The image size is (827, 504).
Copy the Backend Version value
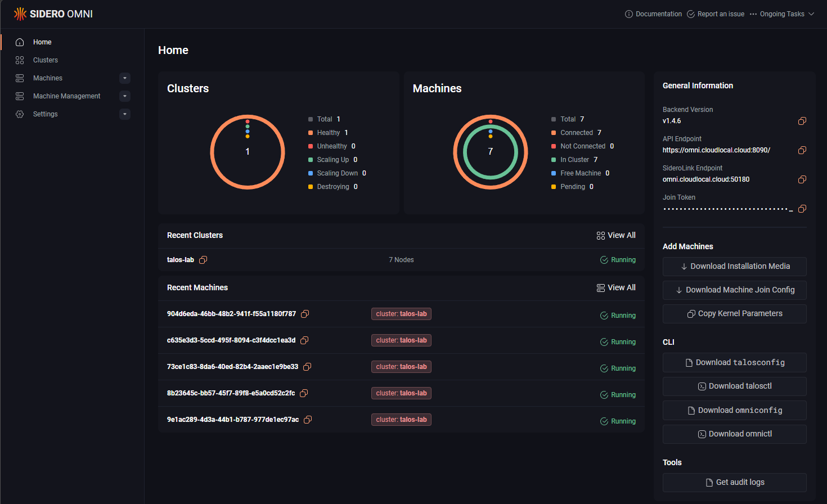click(x=802, y=121)
